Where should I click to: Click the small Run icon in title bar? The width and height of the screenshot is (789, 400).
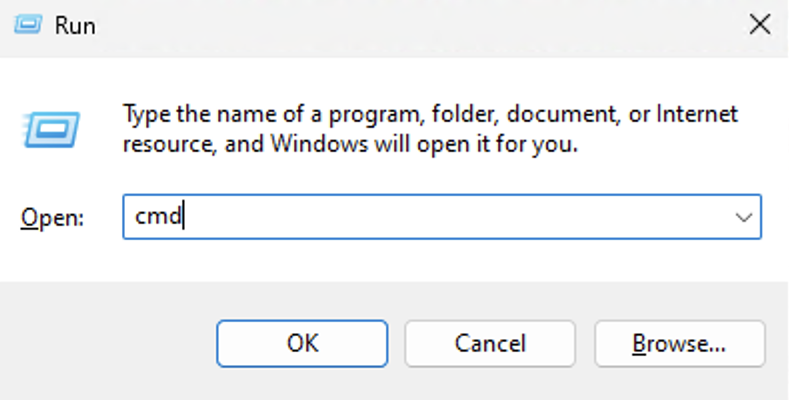pos(27,26)
